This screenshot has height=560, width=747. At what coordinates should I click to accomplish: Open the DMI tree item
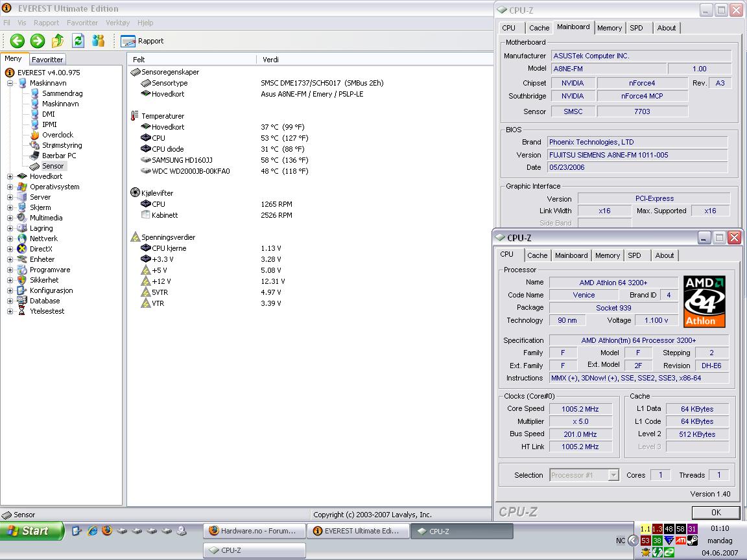pos(49,114)
